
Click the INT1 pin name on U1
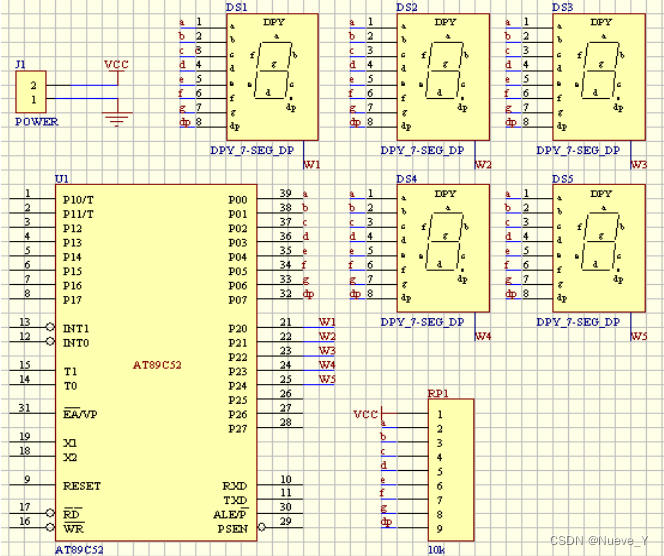click(76, 329)
